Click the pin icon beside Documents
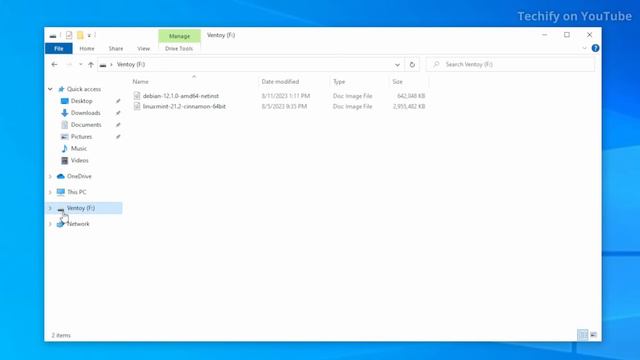 pyautogui.click(x=118, y=124)
